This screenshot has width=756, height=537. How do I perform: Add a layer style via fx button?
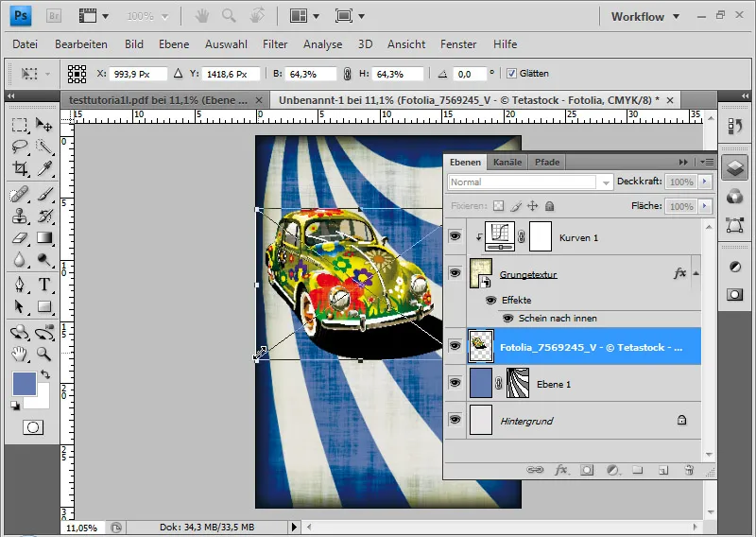560,470
